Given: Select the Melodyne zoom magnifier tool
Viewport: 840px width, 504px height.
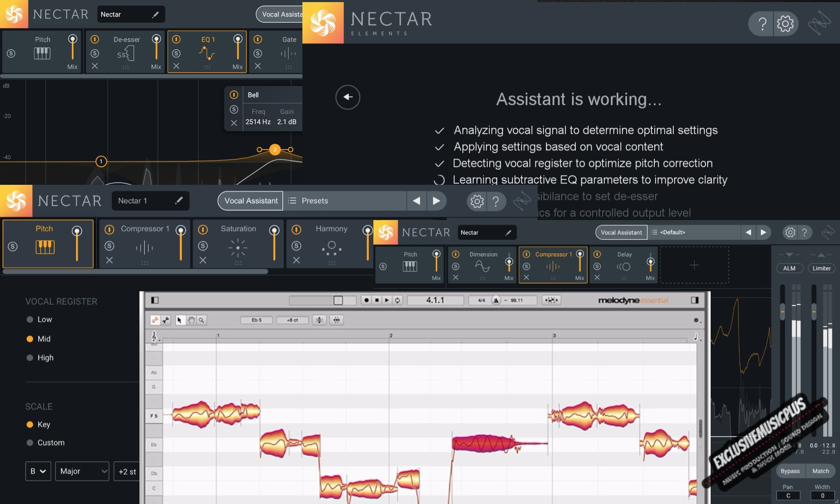Looking at the screenshot, I should tap(202, 320).
